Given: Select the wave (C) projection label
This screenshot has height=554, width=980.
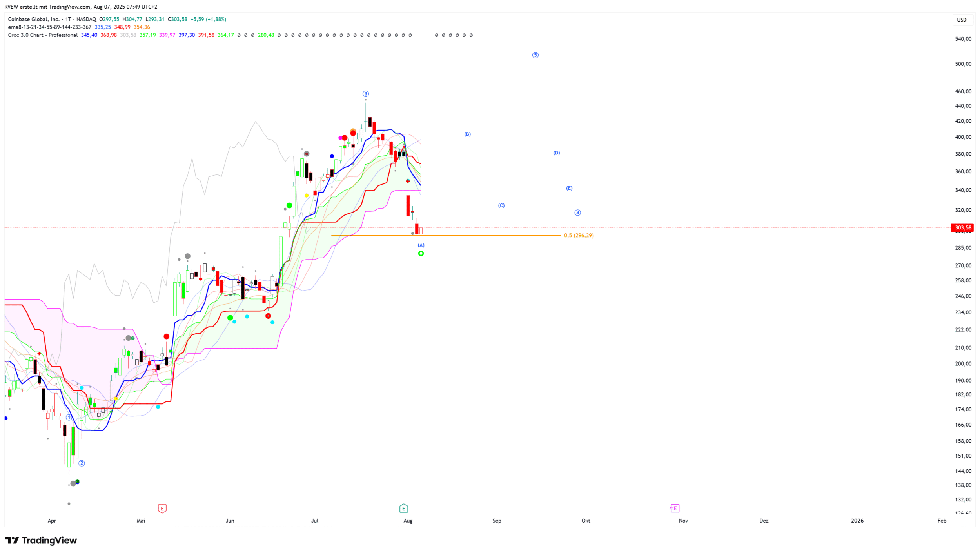Looking at the screenshot, I should (501, 205).
